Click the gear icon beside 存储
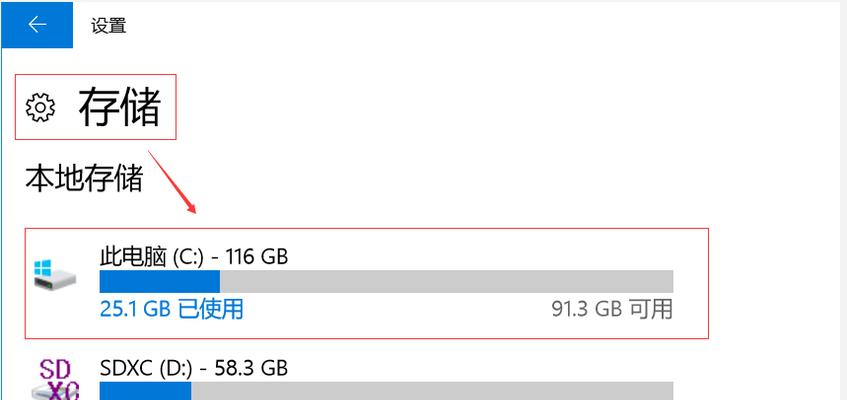Screen dimensions: 847x400 point(41,107)
